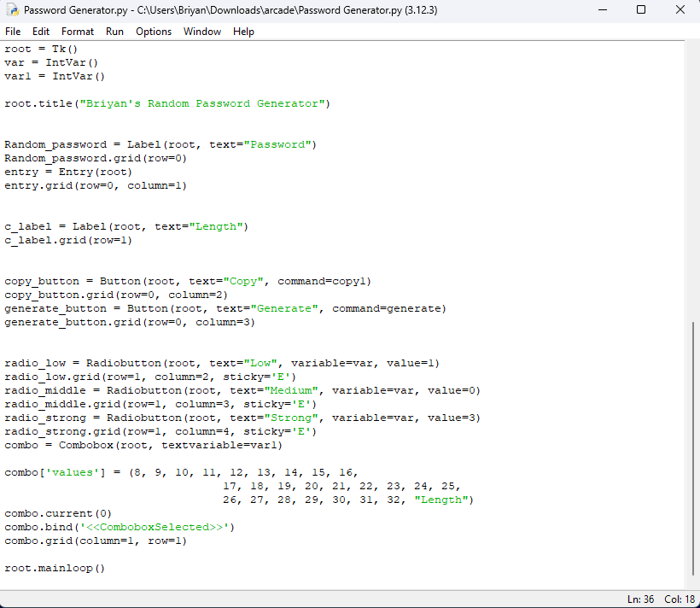Open the File menu
The image size is (700, 608).
pos(13,32)
